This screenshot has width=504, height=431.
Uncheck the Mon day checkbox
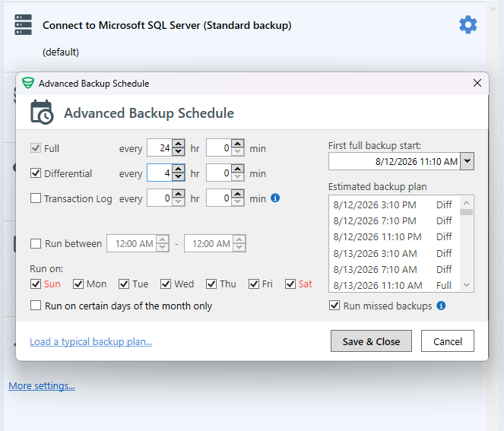[x=78, y=284]
